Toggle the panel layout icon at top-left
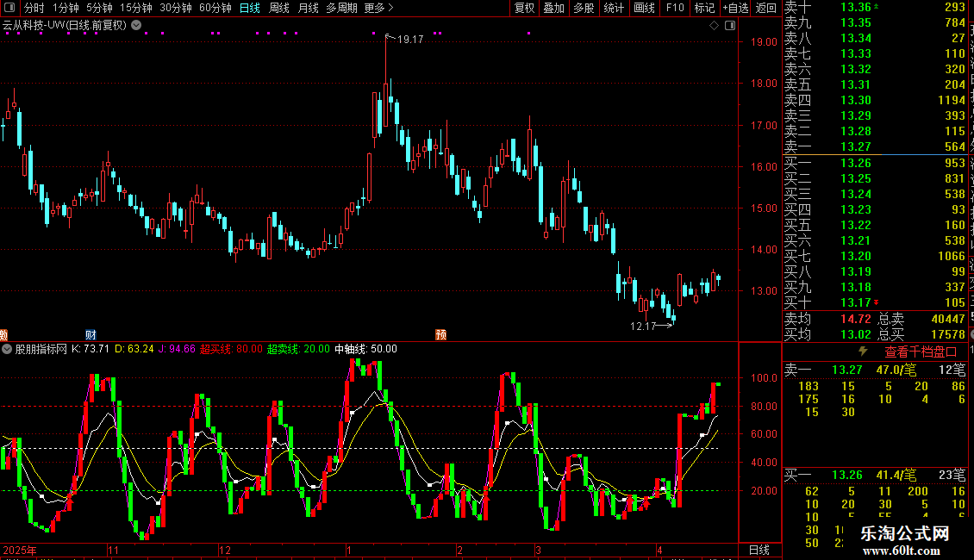The width and height of the screenshot is (974, 560). [9, 8]
